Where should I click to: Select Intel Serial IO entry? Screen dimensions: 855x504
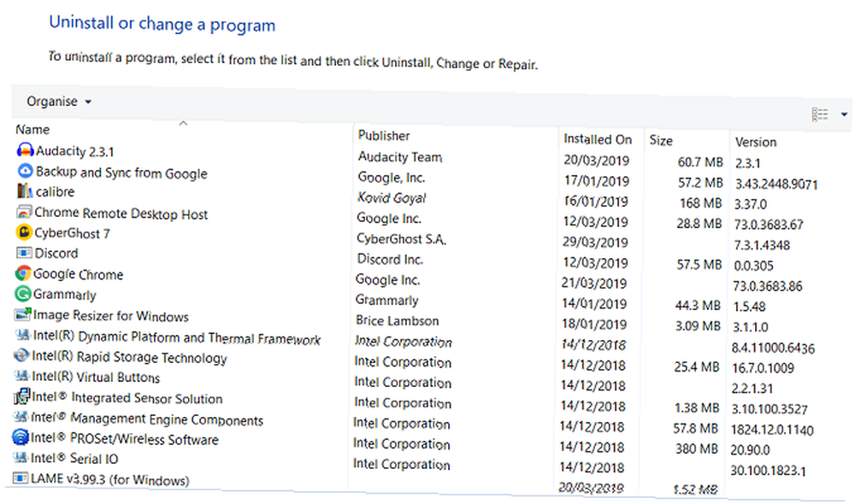(x=74, y=459)
